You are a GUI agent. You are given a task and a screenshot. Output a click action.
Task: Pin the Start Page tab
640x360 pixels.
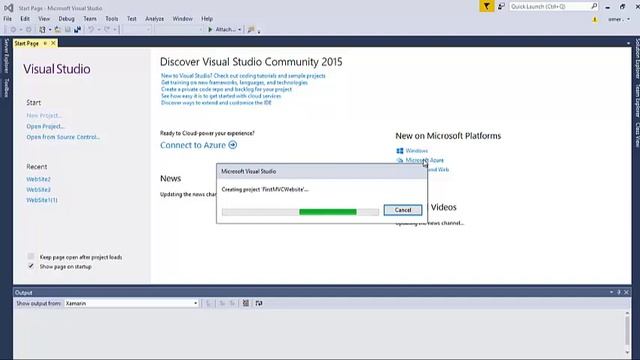[x=45, y=43]
